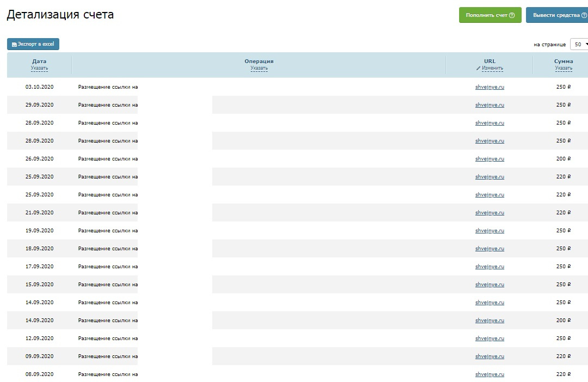
Task: Click the Вывести средства button
Action: tap(557, 15)
